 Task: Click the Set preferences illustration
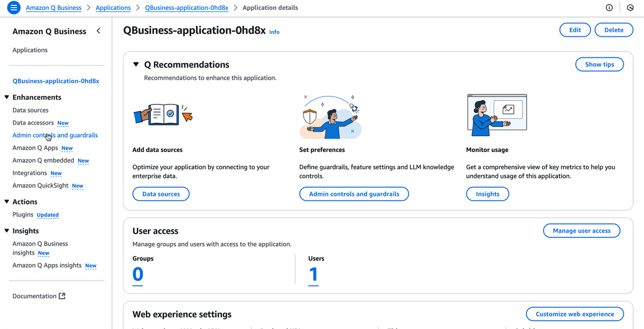[x=330, y=117]
